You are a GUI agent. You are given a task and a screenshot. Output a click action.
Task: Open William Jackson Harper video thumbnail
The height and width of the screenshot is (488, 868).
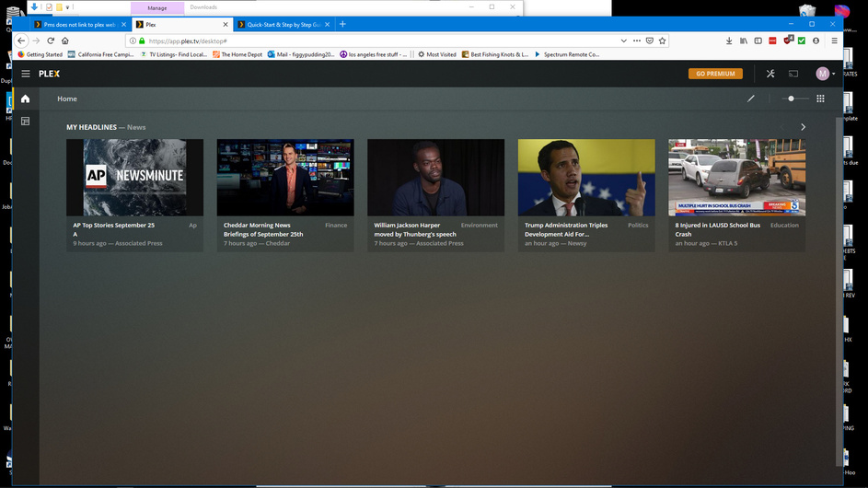pos(435,178)
